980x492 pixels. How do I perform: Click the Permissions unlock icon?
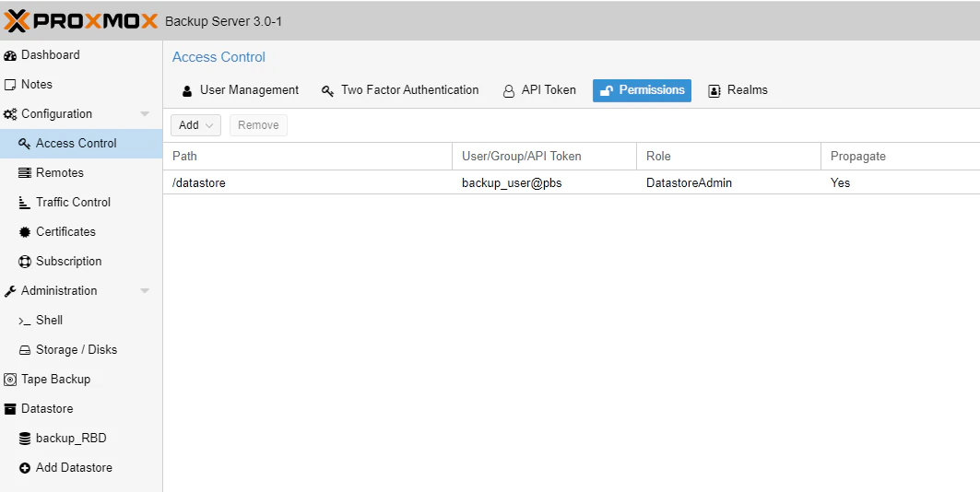(x=606, y=91)
